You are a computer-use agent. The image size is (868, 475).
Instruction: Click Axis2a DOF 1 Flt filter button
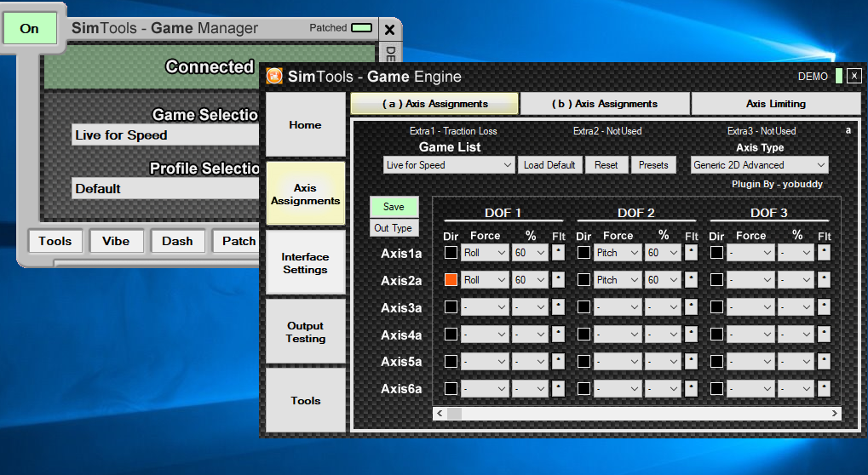click(558, 280)
